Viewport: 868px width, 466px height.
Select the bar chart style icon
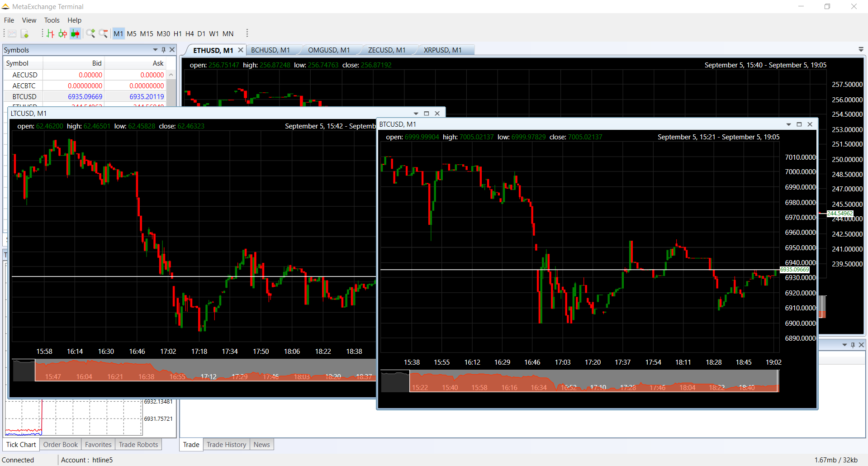coord(50,33)
